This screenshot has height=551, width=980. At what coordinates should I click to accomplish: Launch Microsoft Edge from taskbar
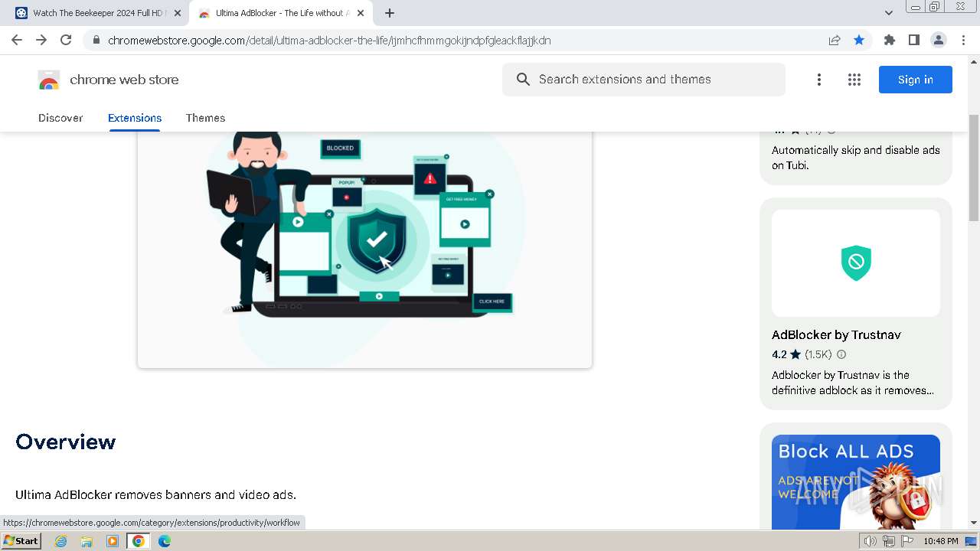pyautogui.click(x=165, y=541)
